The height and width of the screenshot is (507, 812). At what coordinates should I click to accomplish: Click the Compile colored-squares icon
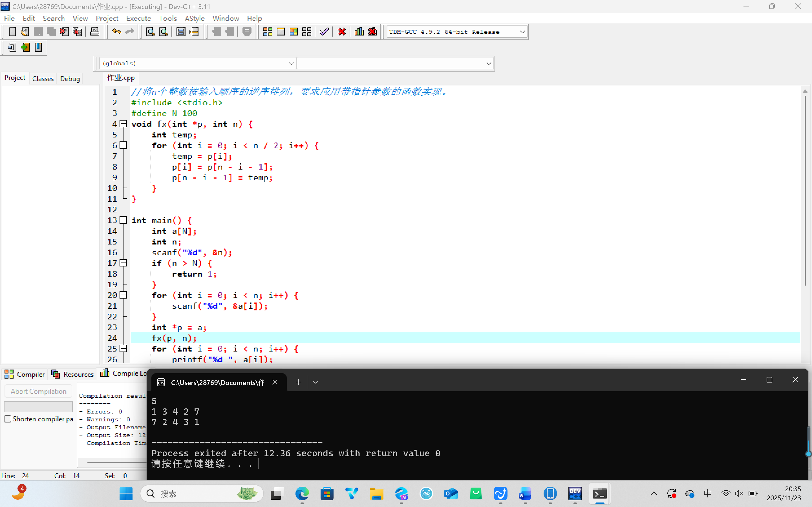pyautogui.click(x=267, y=32)
